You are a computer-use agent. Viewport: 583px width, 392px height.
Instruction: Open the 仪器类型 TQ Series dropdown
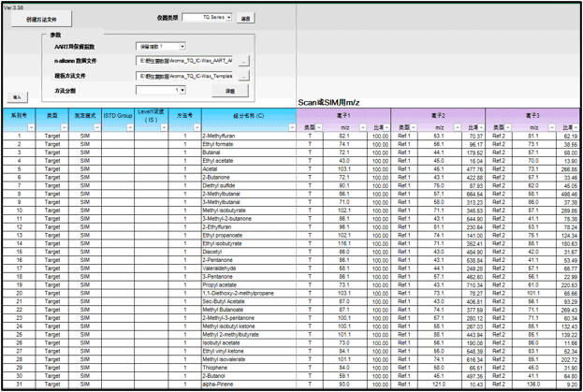click(x=229, y=18)
